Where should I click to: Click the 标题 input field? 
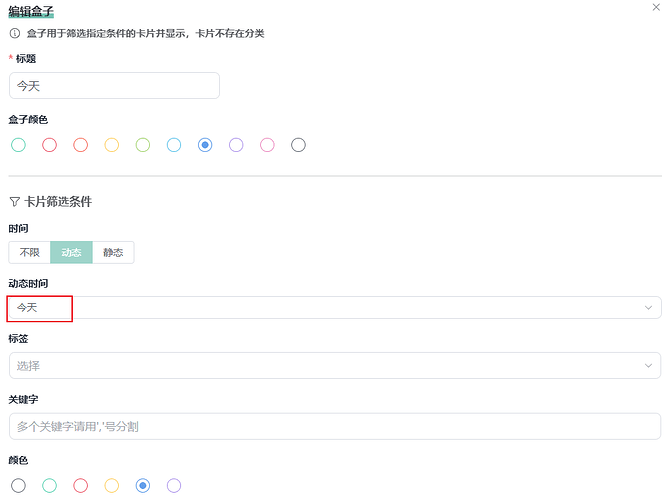coord(114,86)
